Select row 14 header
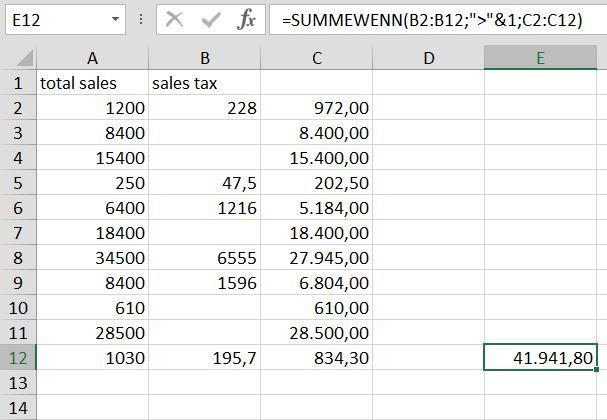The image size is (607, 420). [x=18, y=408]
